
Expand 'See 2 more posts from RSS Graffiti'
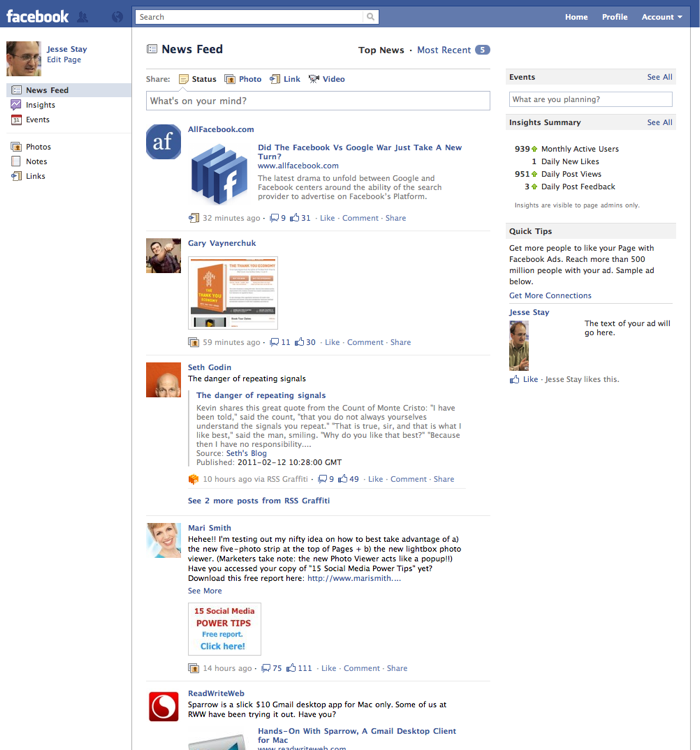click(259, 501)
